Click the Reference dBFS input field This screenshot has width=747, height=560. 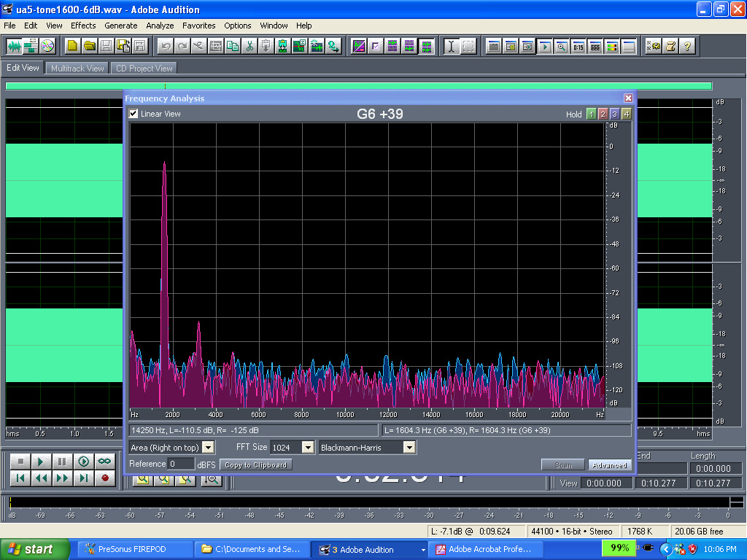(x=181, y=464)
